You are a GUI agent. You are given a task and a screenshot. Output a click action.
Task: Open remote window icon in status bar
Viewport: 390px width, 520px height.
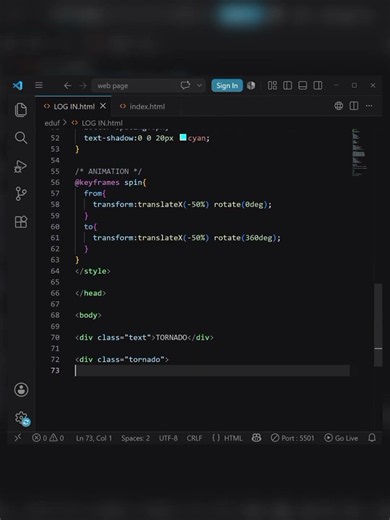click(18, 437)
